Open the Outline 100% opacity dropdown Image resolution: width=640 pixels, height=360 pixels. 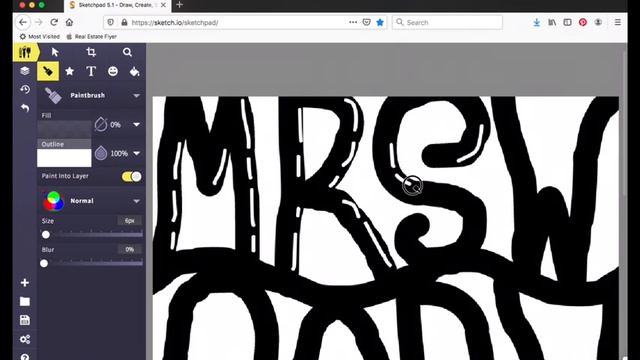tap(137, 153)
